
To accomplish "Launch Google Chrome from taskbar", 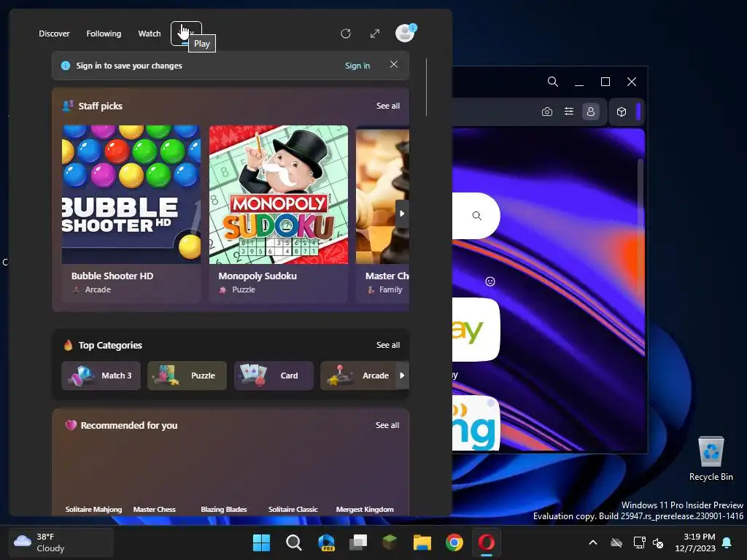I will click(454, 542).
